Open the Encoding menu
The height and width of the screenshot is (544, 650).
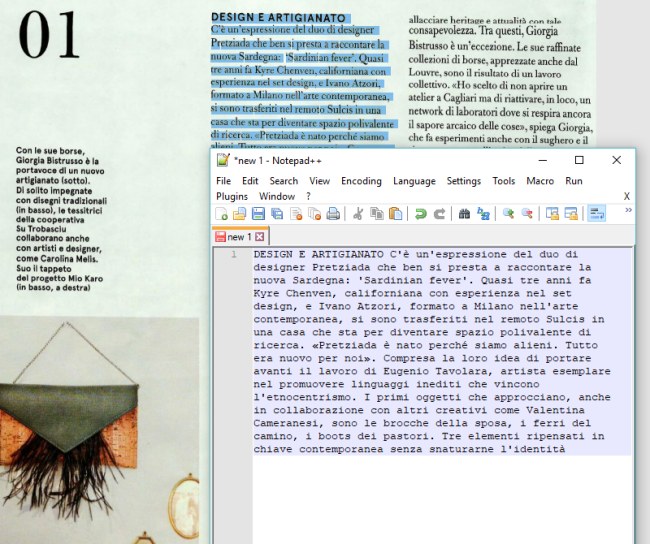click(x=361, y=181)
